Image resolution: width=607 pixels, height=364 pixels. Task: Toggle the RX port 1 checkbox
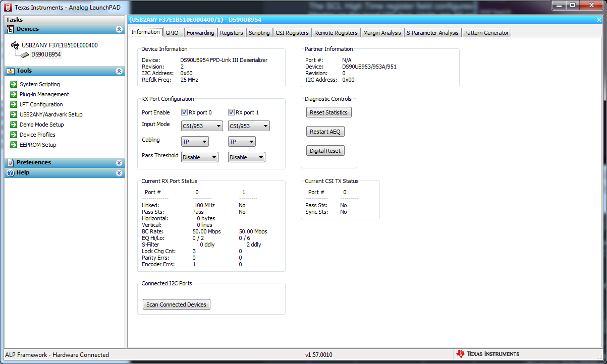point(232,112)
